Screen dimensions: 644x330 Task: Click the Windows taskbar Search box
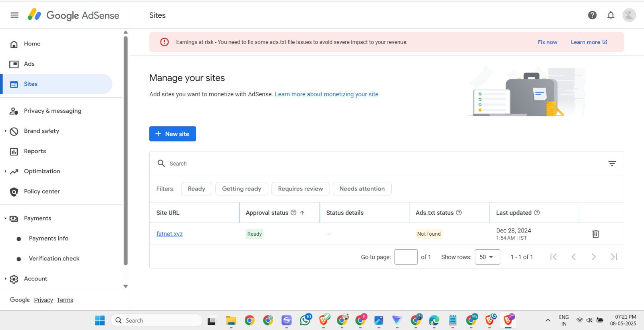[157, 320]
